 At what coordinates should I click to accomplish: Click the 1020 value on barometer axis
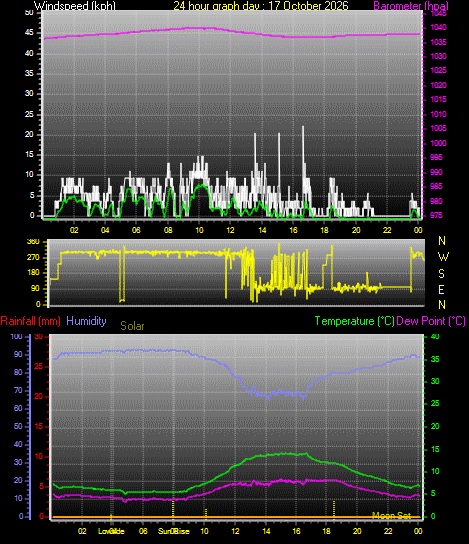tap(438, 85)
